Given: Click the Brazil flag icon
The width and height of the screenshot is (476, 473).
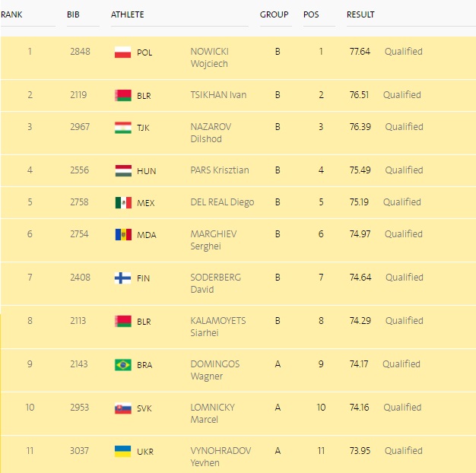Looking at the screenshot, I should (x=123, y=364).
